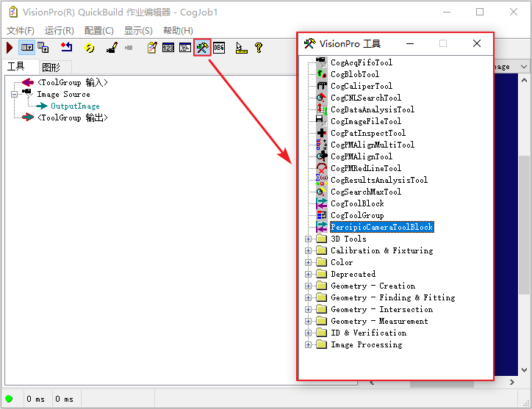
Task: Select <ToolGroup 输入> tree node
Action: point(73,82)
